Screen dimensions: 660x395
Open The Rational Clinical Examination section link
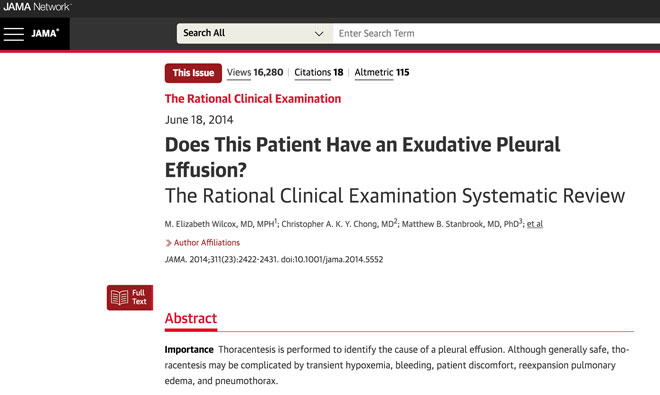253,99
